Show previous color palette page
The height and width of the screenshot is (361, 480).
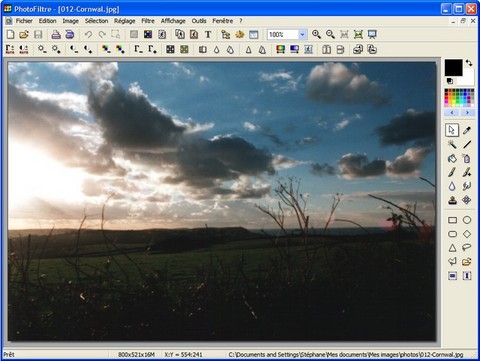(452, 113)
